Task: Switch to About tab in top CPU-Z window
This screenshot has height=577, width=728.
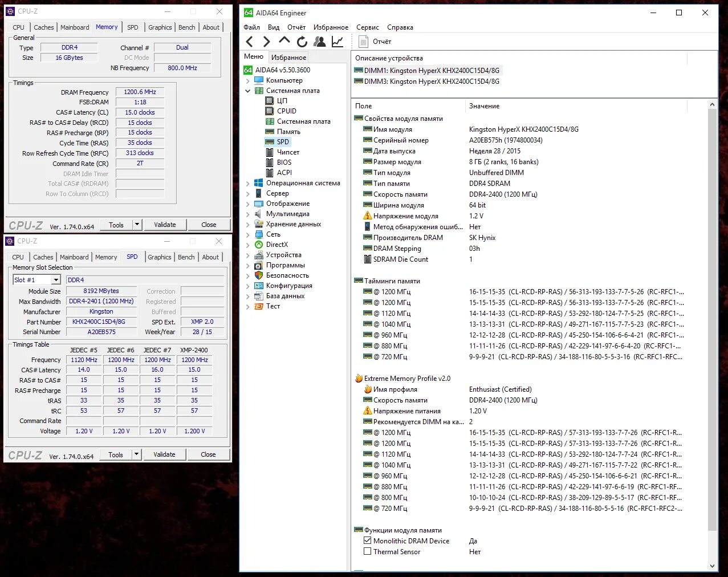Action: 211,27
